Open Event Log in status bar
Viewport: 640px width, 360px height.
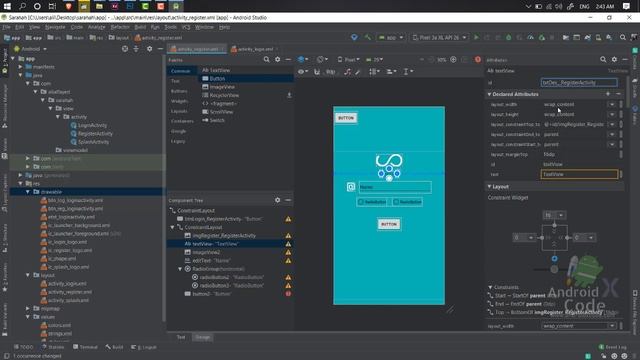(x=613, y=347)
